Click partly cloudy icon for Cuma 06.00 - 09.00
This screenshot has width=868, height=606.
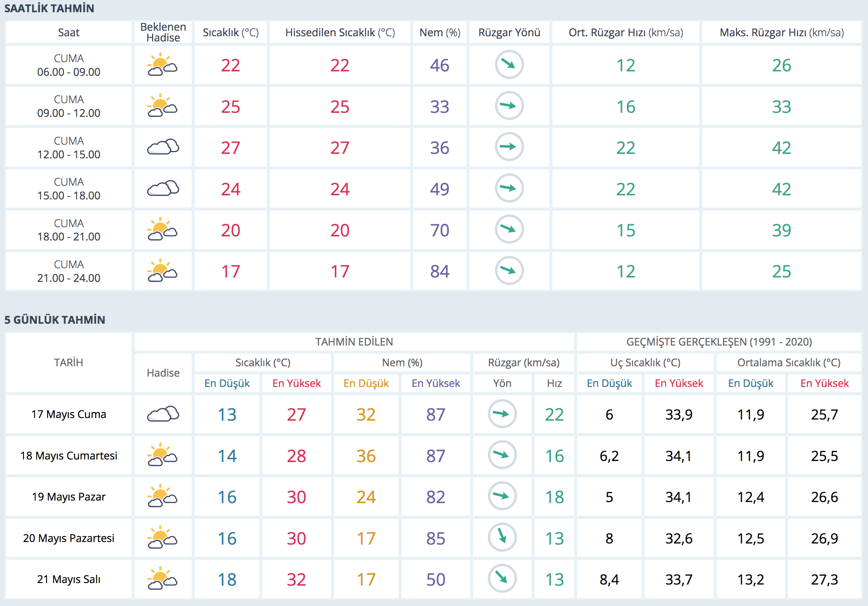(162, 65)
